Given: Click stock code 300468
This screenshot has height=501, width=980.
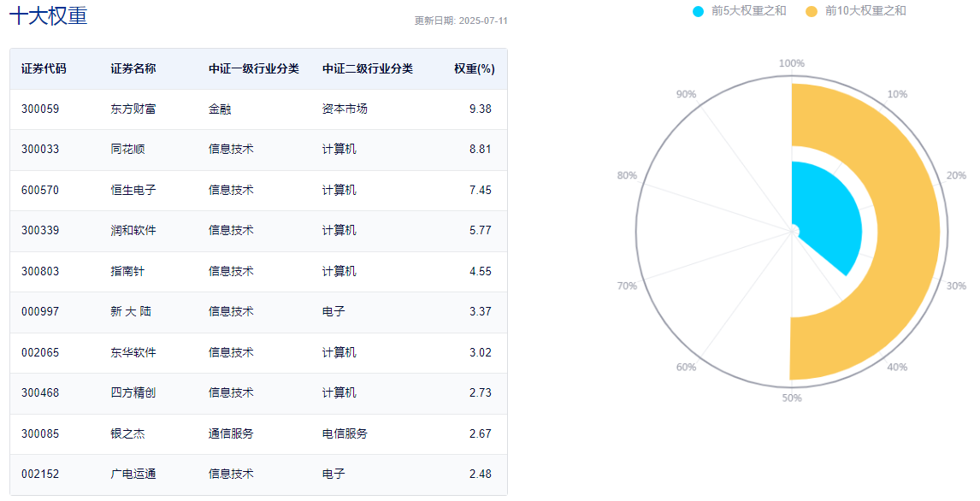Looking at the screenshot, I should pyautogui.click(x=40, y=393).
